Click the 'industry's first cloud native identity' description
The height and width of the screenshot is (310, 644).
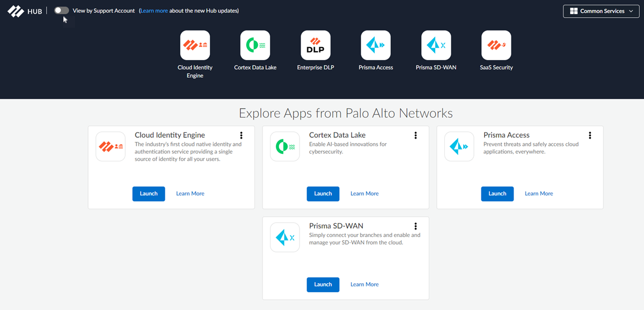click(x=188, y=152)
